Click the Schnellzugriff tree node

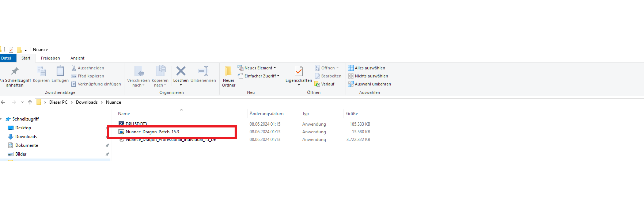[26, 119]
